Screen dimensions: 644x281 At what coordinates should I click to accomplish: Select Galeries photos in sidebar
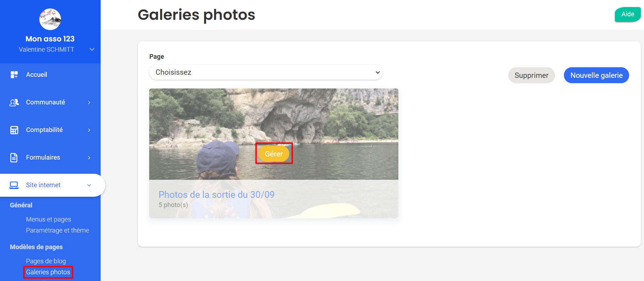coord(48,272)
